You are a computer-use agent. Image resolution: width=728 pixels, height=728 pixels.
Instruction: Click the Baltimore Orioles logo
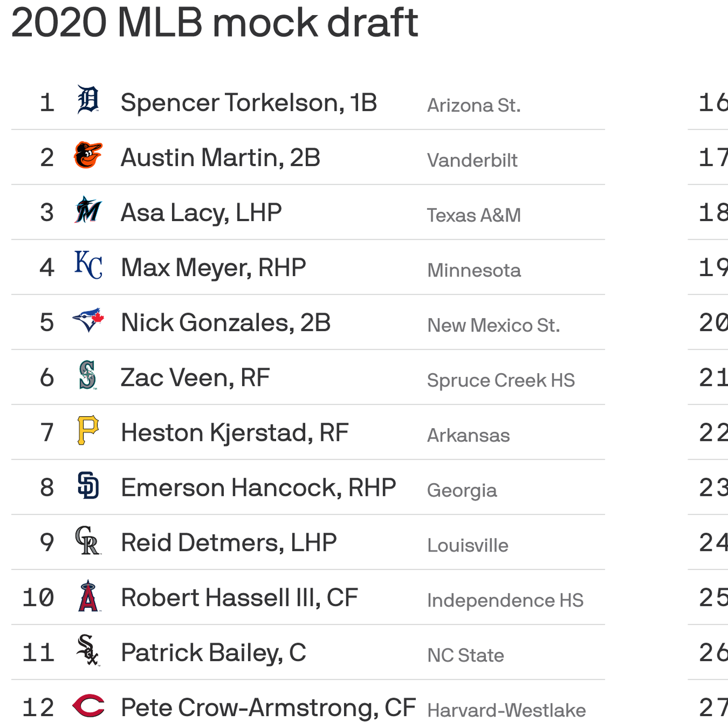(88, 155)
